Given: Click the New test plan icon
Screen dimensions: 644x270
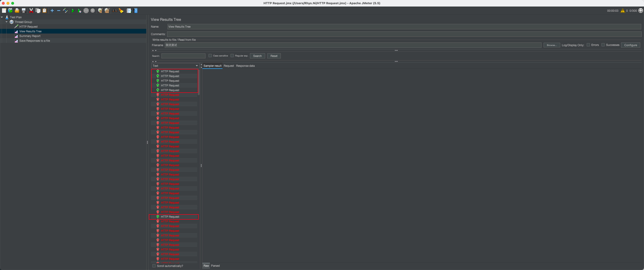Looking at the screenshot, I should click(x=4, y=11).
